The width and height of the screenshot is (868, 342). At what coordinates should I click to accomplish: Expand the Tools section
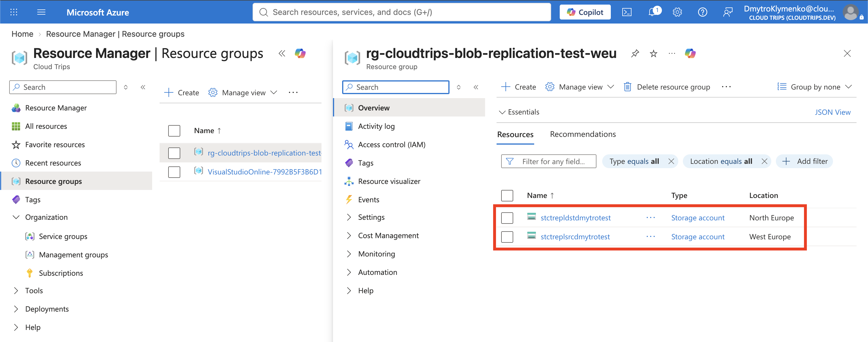click(16, 290)
